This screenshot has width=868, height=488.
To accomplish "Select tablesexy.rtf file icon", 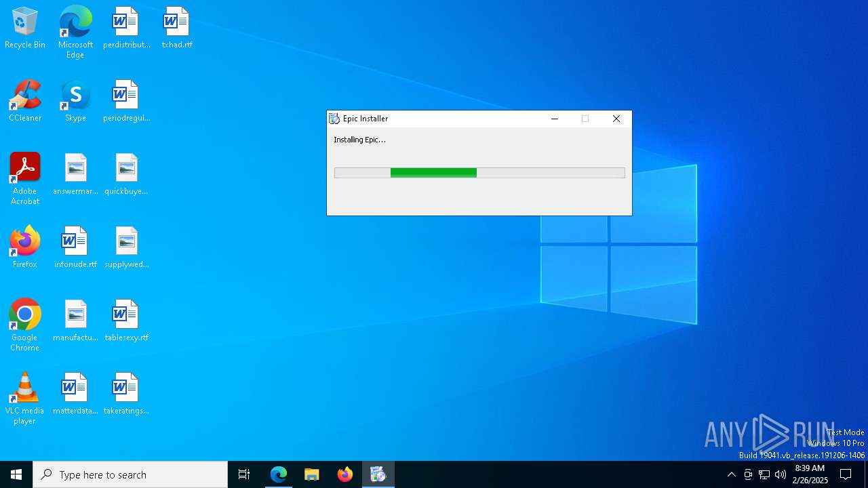I will (x=126, y=321).
